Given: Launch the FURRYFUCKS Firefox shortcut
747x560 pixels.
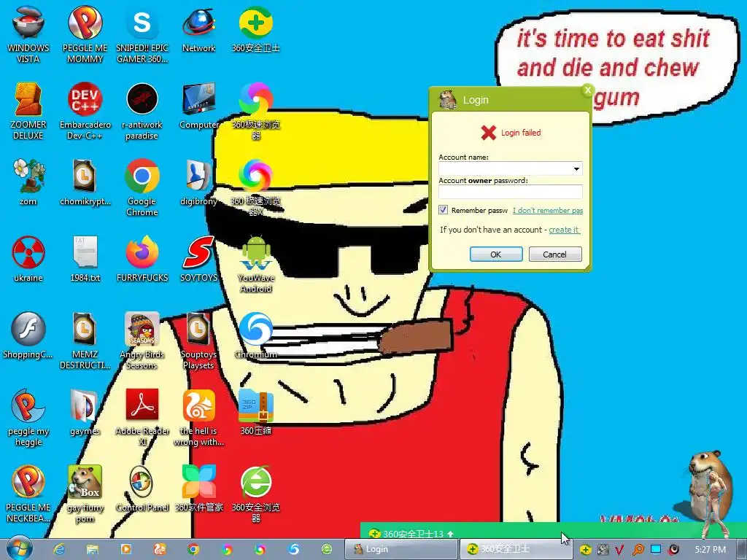Looking at the screenshot, I should click(142, 259).
